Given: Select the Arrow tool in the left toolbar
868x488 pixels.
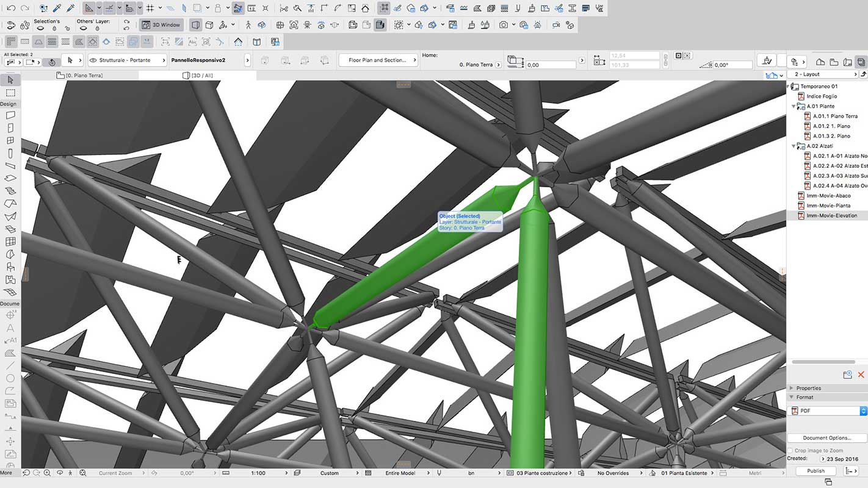Looking at the screenshot, I should tap(10, 80).
